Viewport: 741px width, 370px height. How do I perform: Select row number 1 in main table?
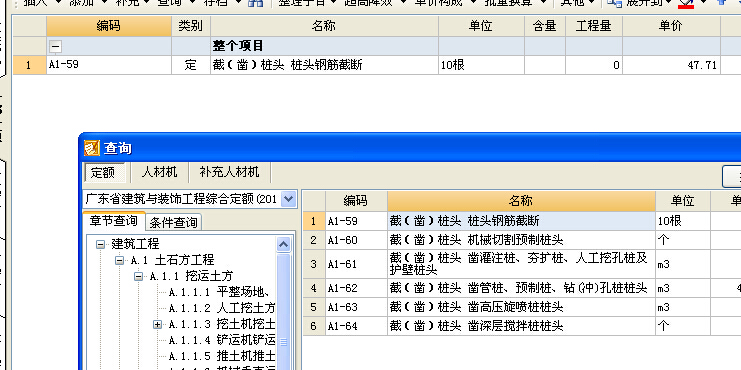click(29, 65)
